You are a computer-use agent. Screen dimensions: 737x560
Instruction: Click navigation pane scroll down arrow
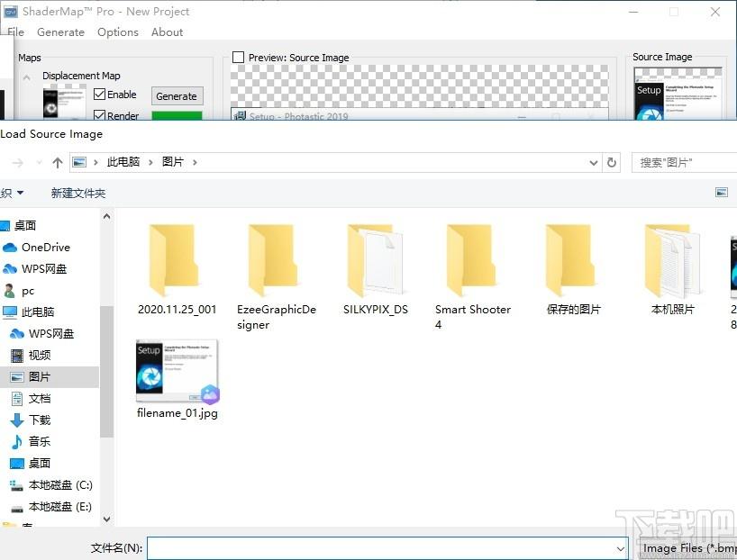tap(106, 519)
